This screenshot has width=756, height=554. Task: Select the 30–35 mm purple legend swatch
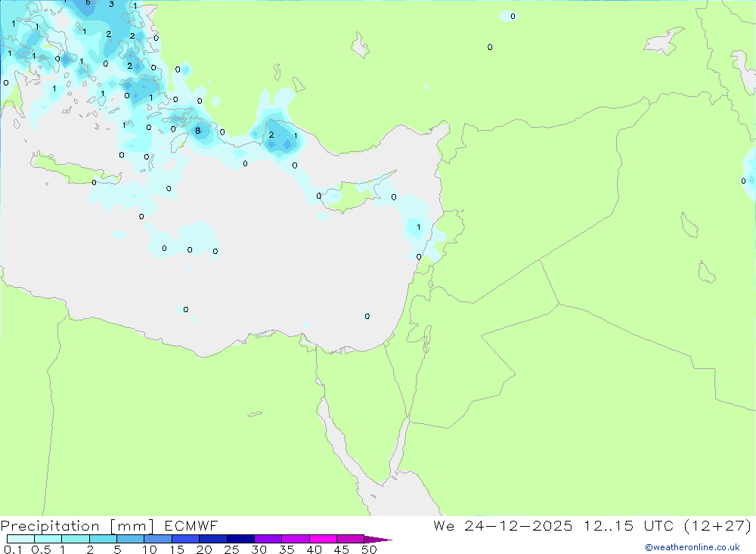(268, 539)
